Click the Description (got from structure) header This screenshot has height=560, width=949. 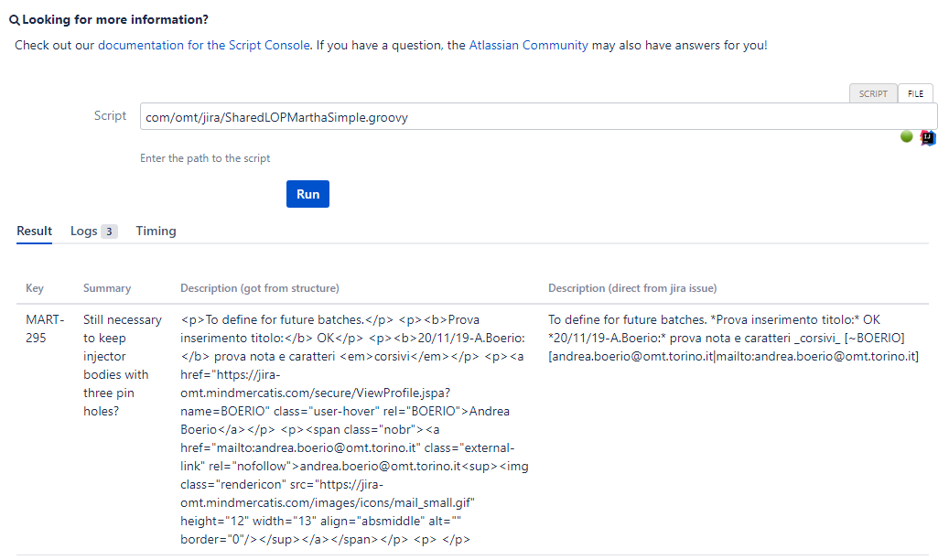(260, 288)
